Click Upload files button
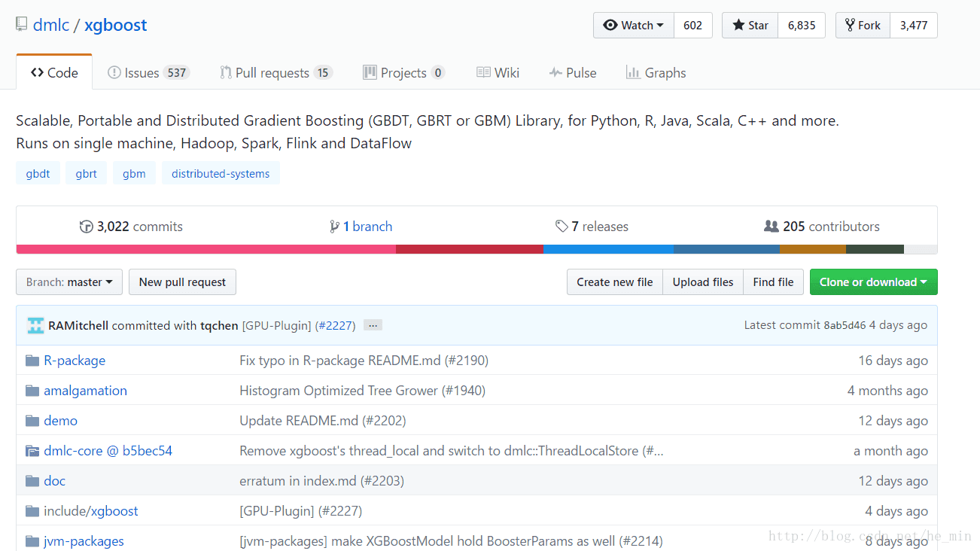The width and height of the screenshot is (980, 551). tap(703, 282)
